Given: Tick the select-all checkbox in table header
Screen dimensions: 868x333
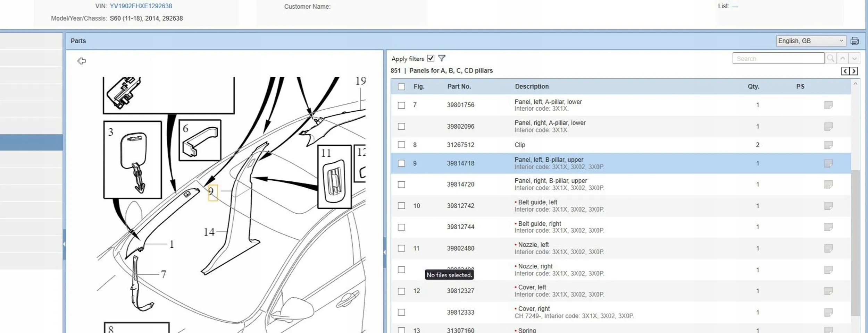Looking at the screenshot, I should pyautogui.click(x=401, y=87).
